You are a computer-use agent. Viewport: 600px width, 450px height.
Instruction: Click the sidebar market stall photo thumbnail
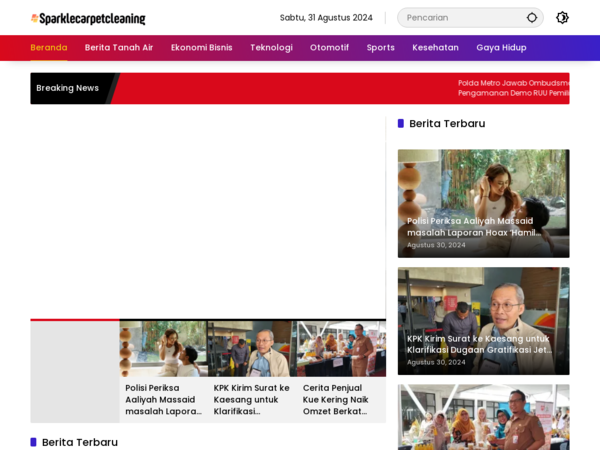[x=483, y=417]
